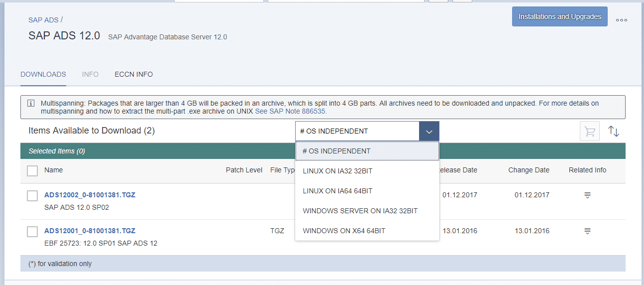The image size is (644, 285).
Task: Switch to the ECCN INFO tab
Action: point(134,74)
